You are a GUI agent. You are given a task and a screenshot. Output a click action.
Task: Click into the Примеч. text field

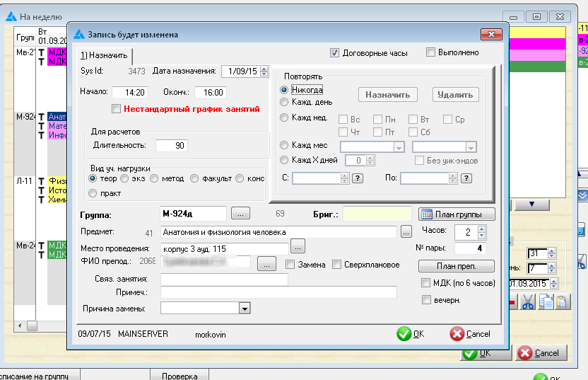[x=278, y=293]
